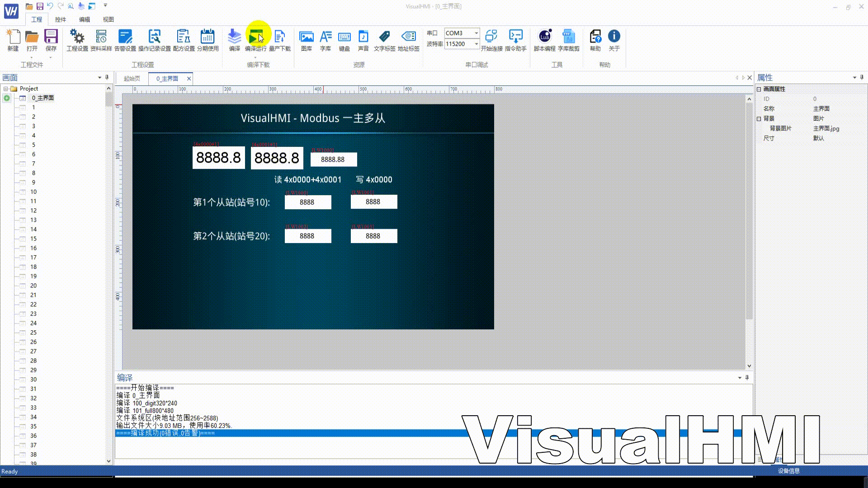Open 地址标签 address labels

[409, 40]
